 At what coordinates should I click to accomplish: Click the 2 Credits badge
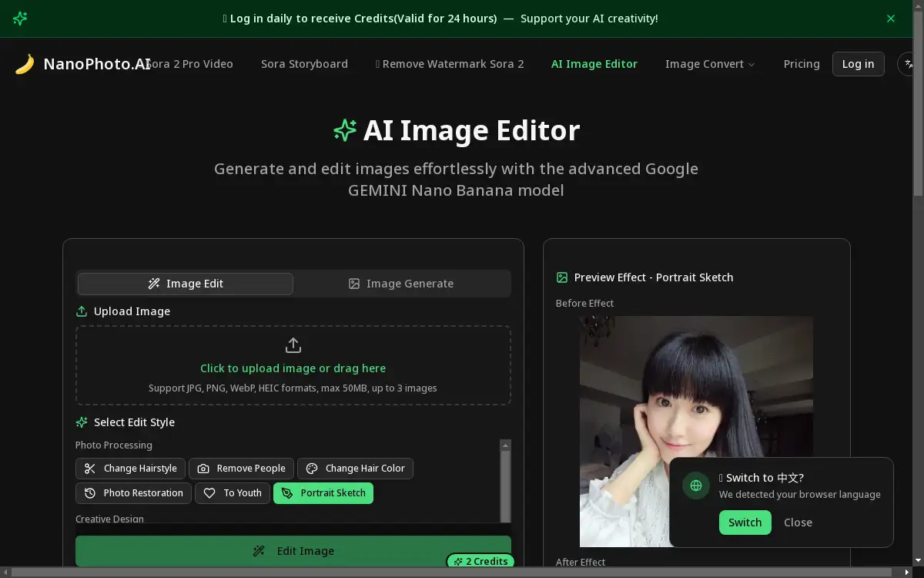click(x=480, y=561)
